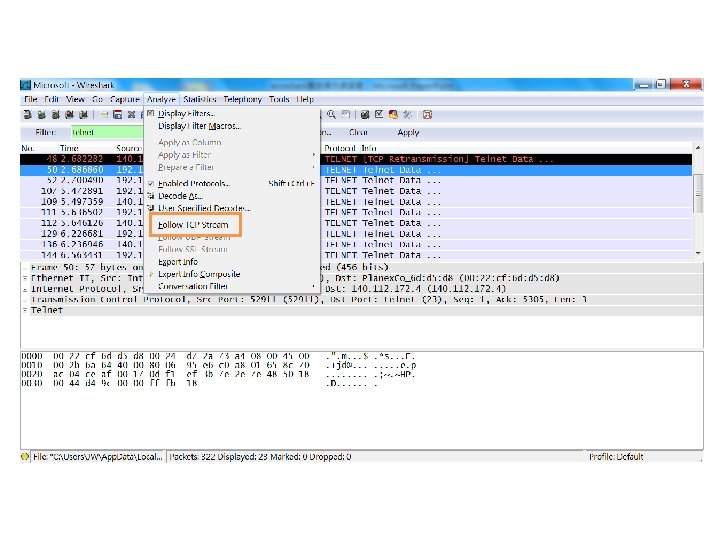Click Profile: Default in status bar
Image resolution: width=720 pixels, height=540 pixels.
click(615, 456)
